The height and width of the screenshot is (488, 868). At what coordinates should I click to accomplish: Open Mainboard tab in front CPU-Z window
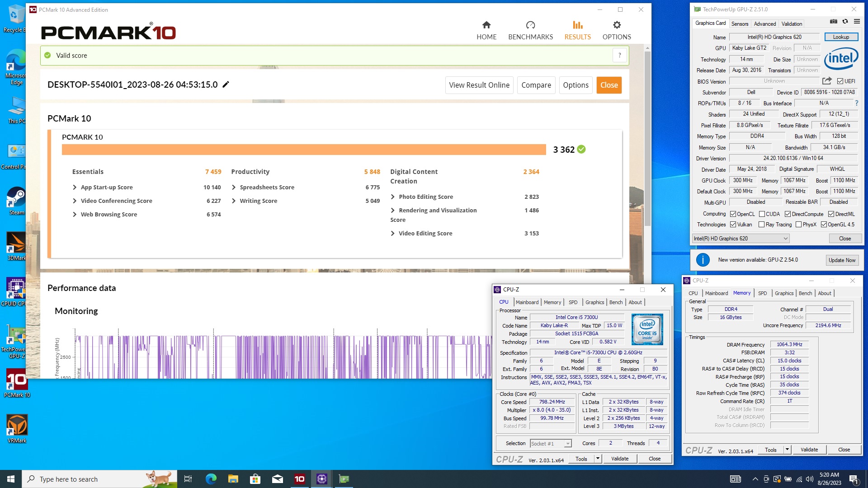[527, 302]
